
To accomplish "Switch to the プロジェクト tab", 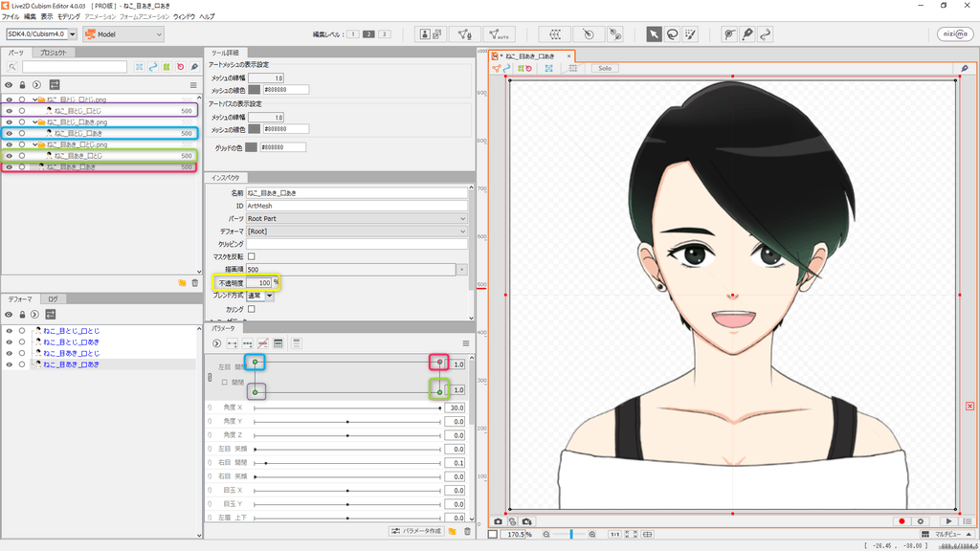I will tap(53, 53).
